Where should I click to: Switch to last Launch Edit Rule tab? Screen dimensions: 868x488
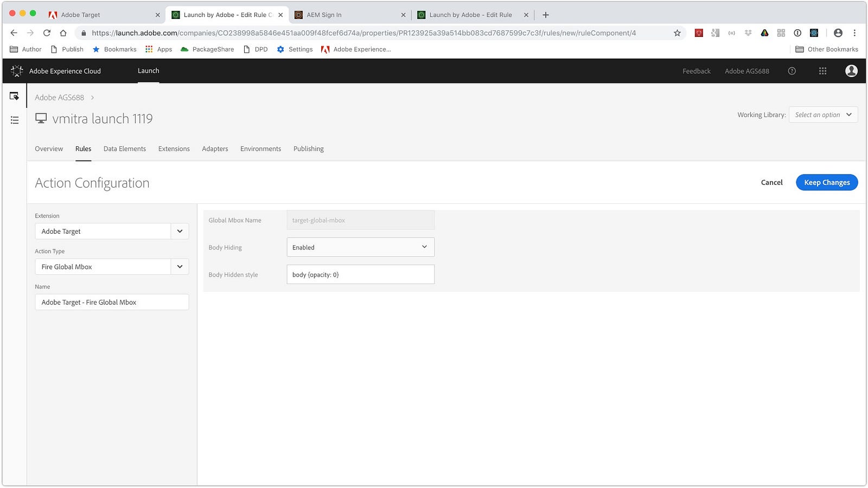pos(472,15)
